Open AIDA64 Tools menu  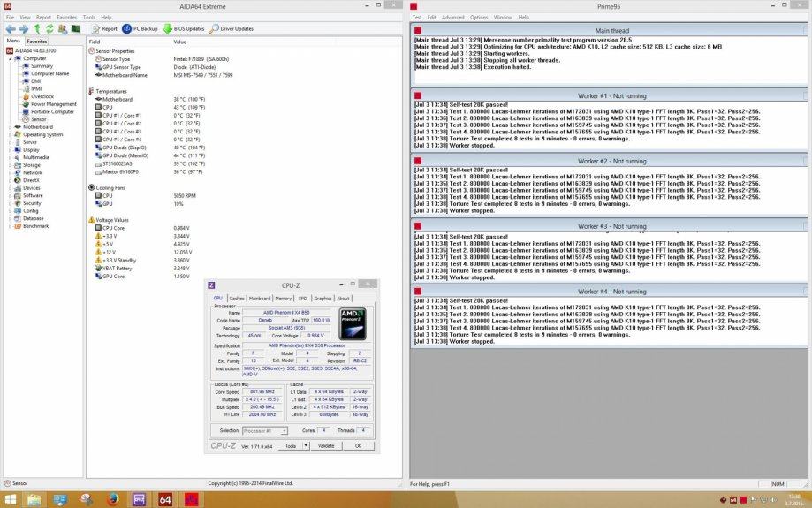(x=89, y=17)
